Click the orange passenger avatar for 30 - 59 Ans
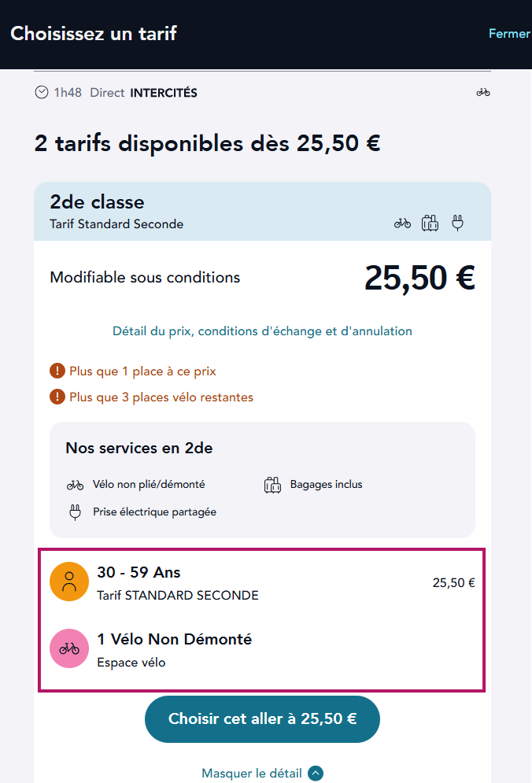 click(x=69, y=582)
